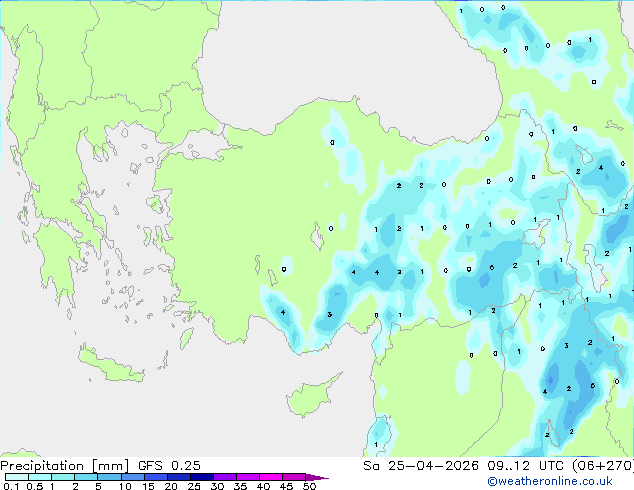
Task: Click the 20–25 mm dark blue swatch
Action: (x=178, y=477)
